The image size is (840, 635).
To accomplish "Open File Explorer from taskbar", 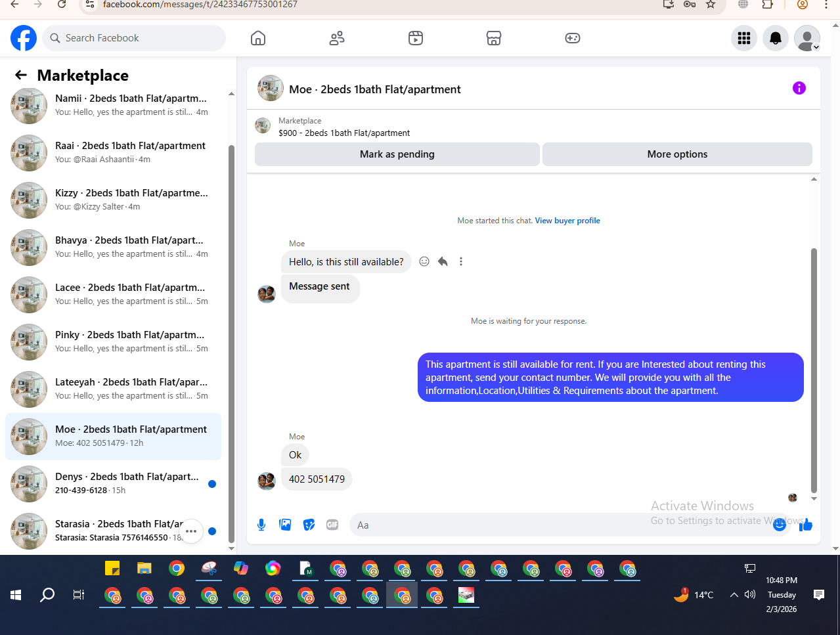I will (144, 568).
